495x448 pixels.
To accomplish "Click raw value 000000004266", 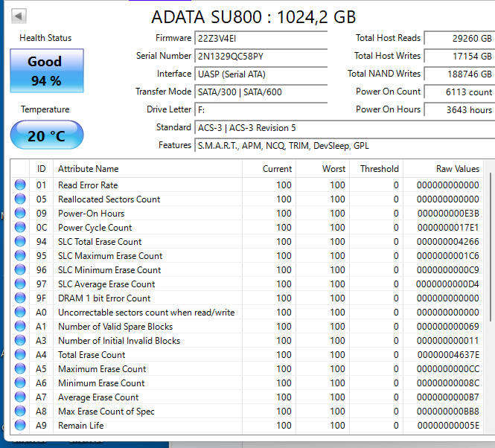I will click(x=448, y=242).
